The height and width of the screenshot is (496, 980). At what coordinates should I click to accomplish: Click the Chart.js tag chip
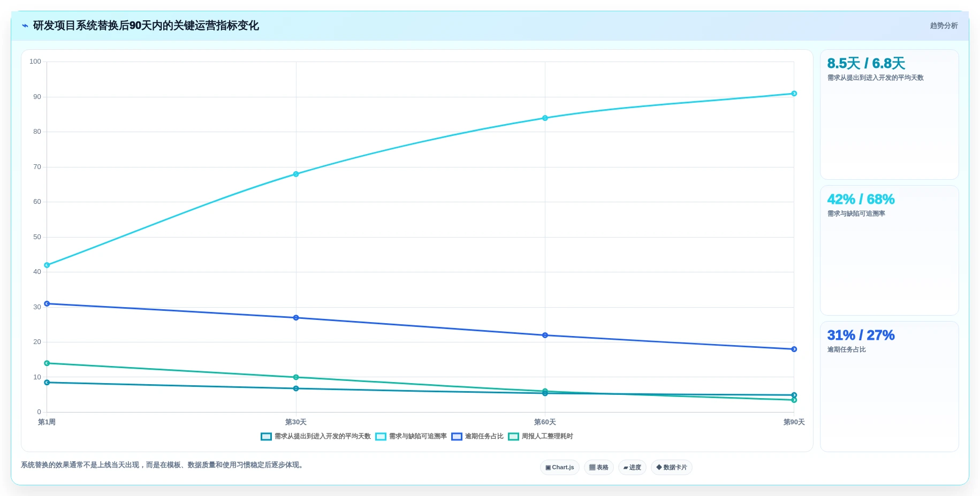coord(560,468)
